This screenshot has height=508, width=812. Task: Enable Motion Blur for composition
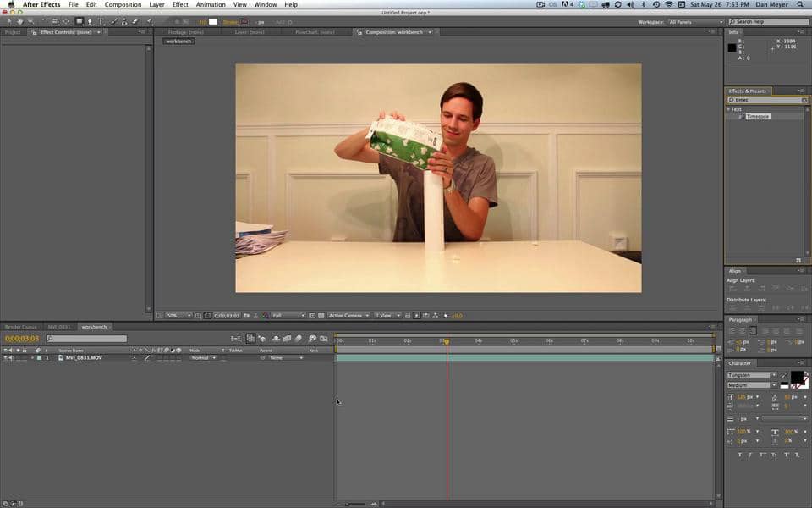(x=299, y=339)
